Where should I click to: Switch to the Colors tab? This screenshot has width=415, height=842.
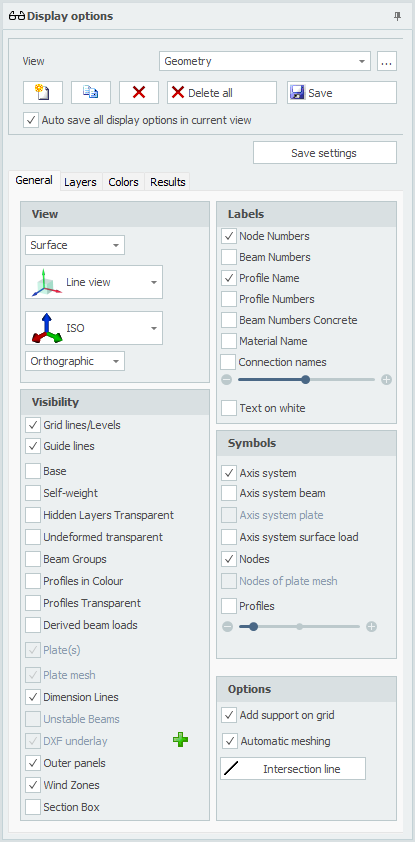[x=123, y=182]
